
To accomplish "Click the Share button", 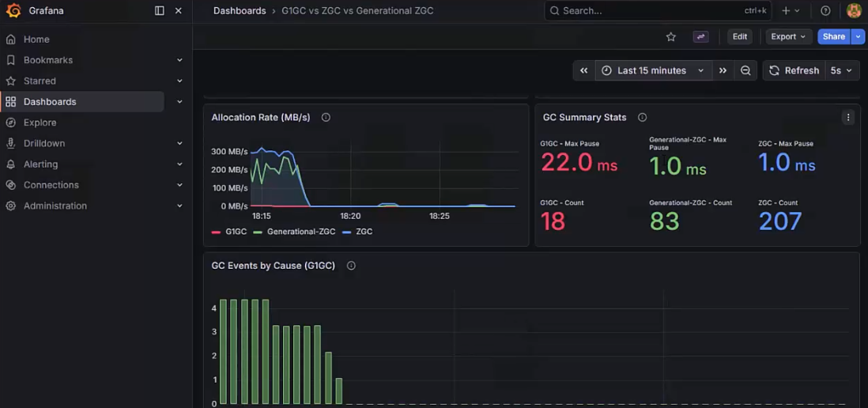I will (x=834, y=36).
